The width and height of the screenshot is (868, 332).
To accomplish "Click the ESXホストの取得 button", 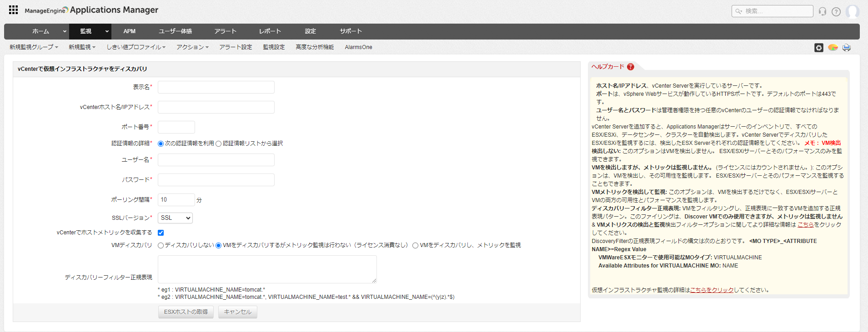I will click(186, 312).
